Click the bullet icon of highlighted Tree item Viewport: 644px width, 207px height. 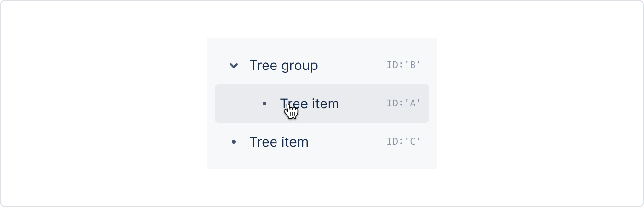click(x=264, y=103)
